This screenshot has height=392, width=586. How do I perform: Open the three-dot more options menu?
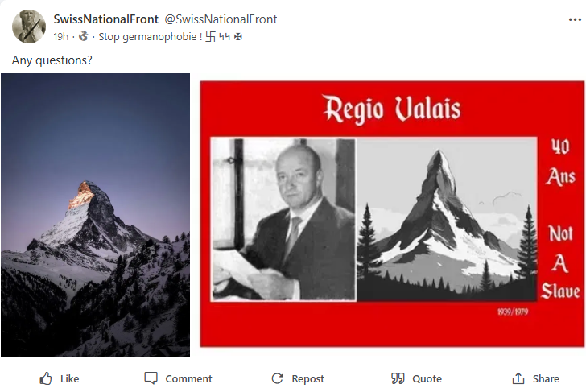[x=574, y=19]
